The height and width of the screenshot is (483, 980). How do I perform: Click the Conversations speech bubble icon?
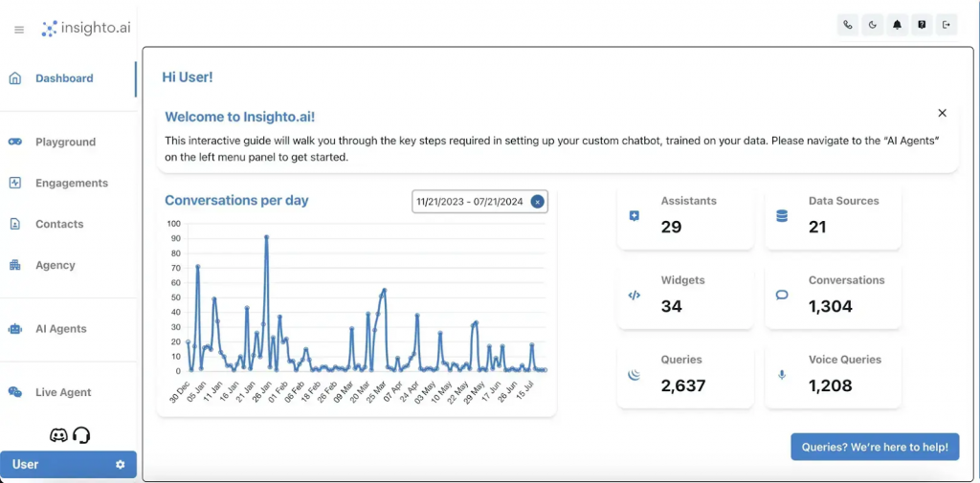pos(782,295)
